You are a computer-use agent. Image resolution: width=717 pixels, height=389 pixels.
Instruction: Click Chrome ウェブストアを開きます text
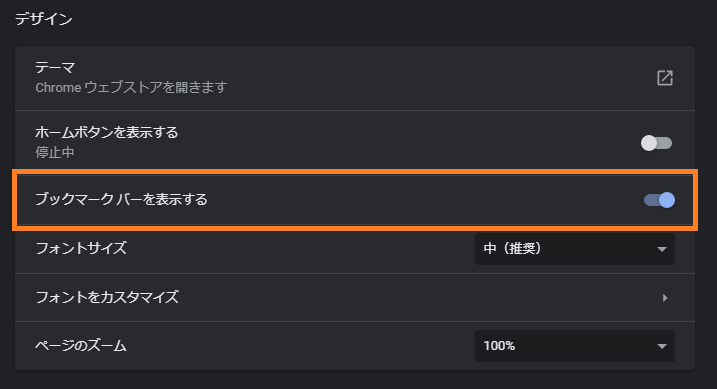(131, 87)
